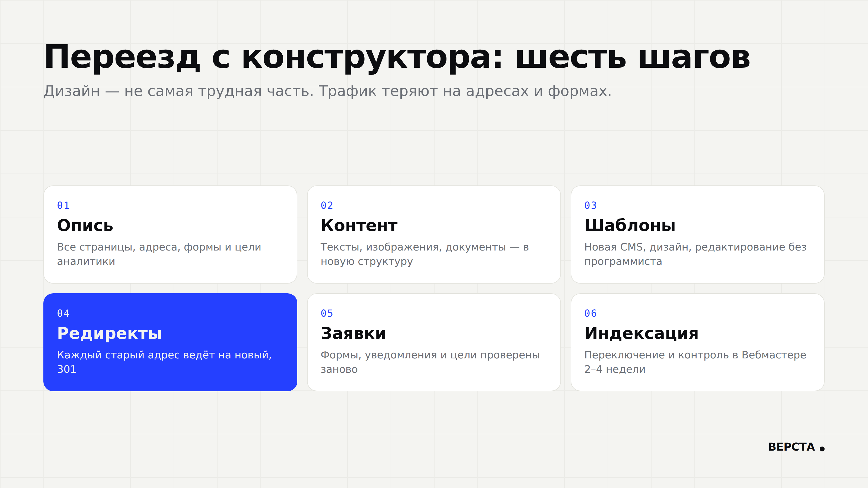This screenshot has width=868, height=488.
Task: Click the text 'Тексты, изображения, документы — в новую структуру'
Action: pos(425,254)
